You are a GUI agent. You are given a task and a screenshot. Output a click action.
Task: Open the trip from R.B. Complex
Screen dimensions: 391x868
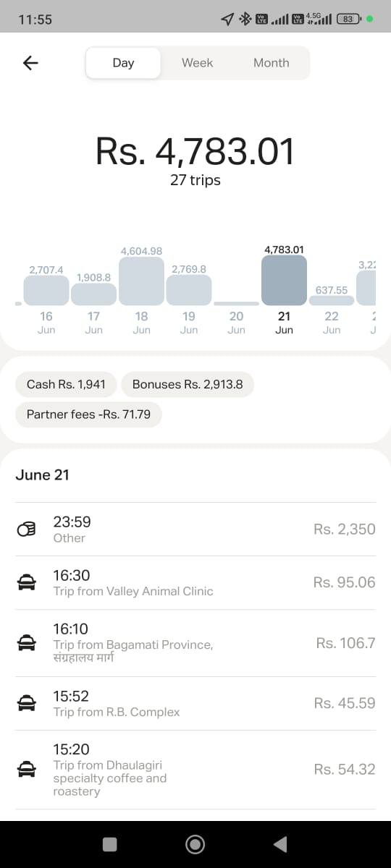click(x=195, y=703)
